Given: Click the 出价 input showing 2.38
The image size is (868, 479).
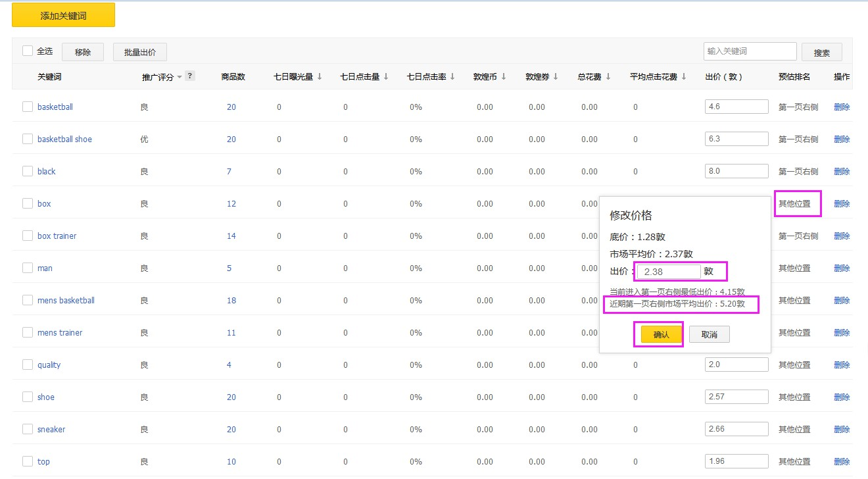Looking at the screenshot, I should click(669, 271).
